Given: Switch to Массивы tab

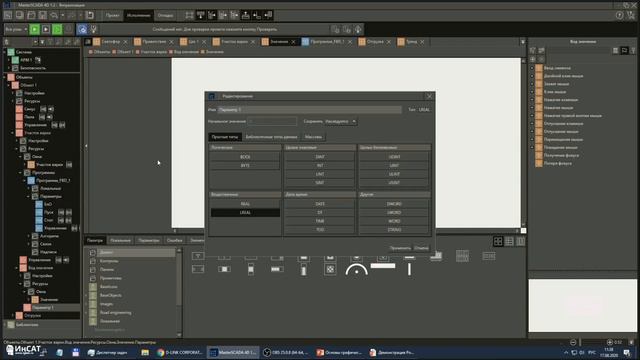Looking at the screenshot, I should (x=313, y=137).
